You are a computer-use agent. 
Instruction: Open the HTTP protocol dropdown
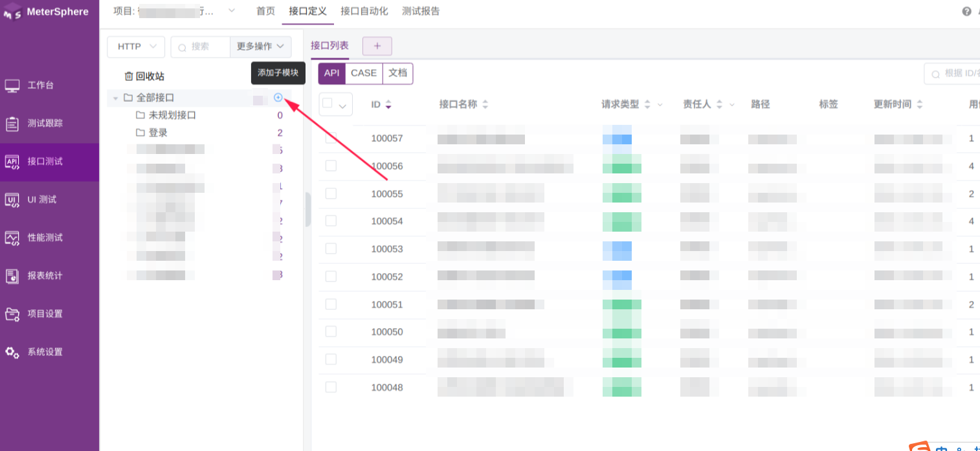pyautogui.click(x=136, y=47)
